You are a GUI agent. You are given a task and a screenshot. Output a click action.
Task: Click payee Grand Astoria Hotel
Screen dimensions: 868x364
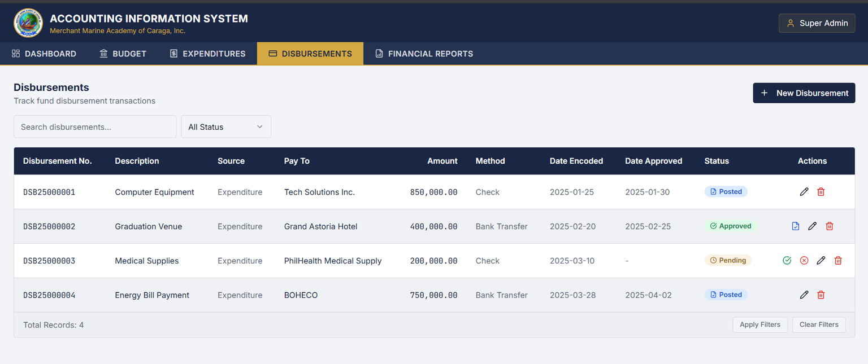[320, 226]
